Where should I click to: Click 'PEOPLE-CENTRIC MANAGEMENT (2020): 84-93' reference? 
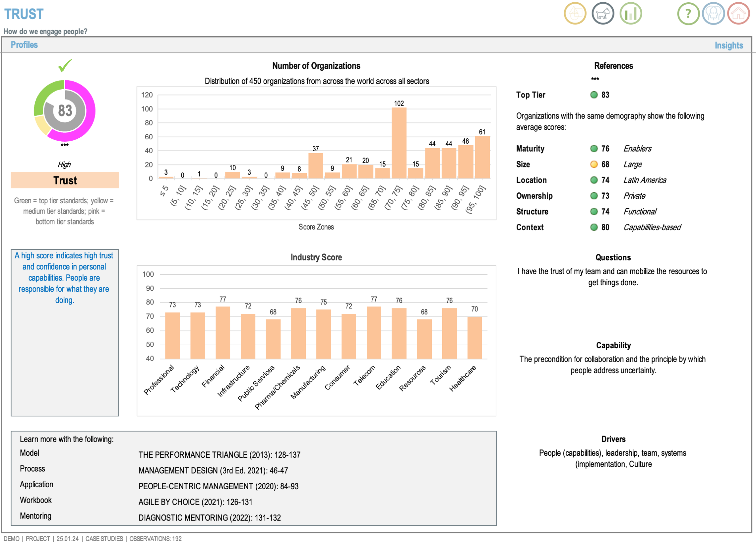point(218,486)
